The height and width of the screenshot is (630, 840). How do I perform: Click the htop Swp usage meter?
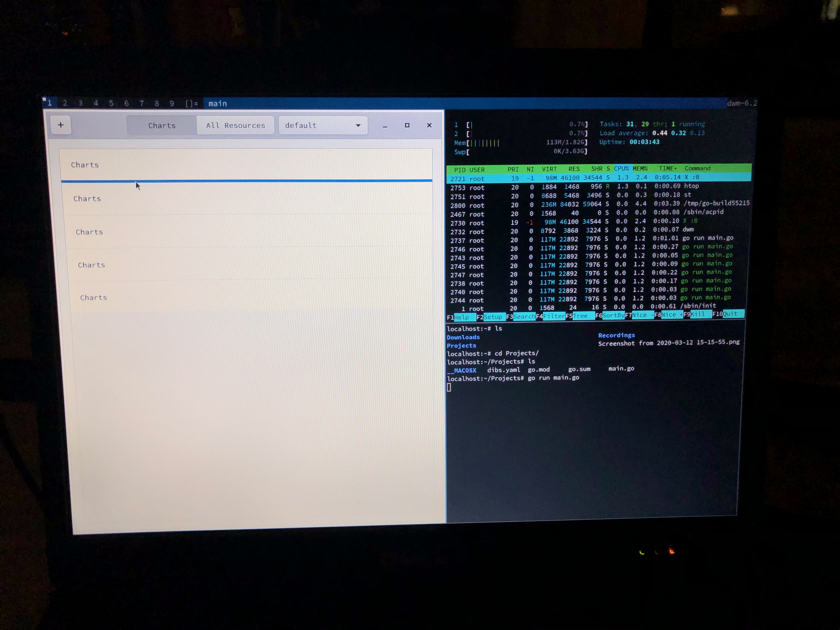tap(521, 151)
